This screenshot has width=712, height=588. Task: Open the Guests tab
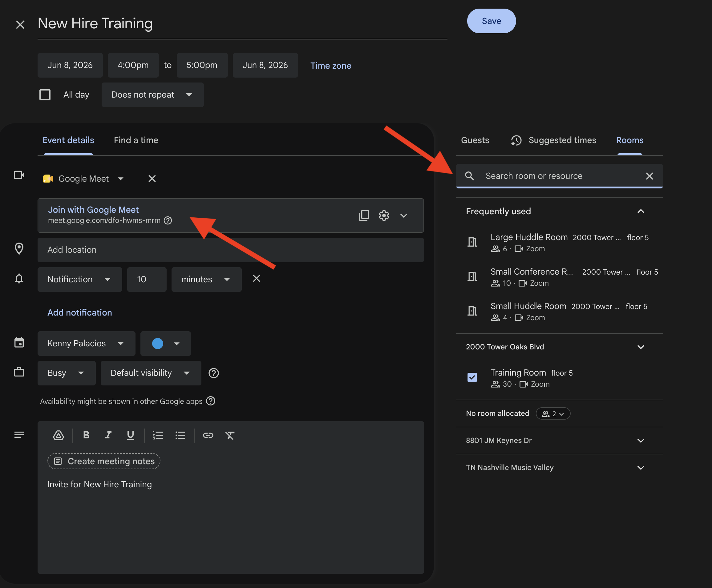(x=475, y=140)
